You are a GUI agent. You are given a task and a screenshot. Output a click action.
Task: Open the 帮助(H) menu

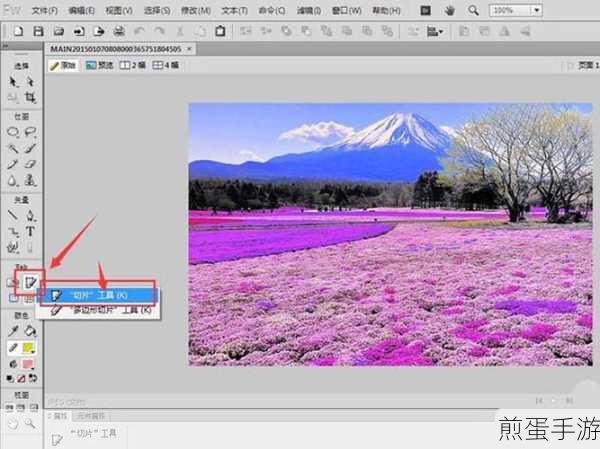(386, 10)
